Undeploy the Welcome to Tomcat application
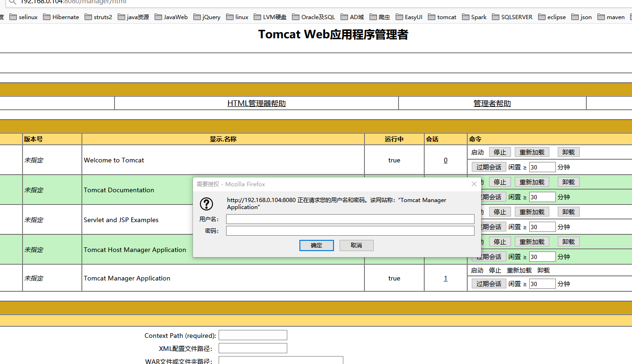Screen dimensions: 632x364 pos(568,152)
